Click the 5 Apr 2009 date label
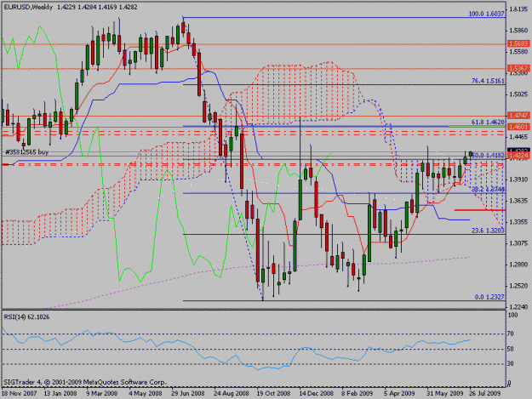 tap(399, 393)
